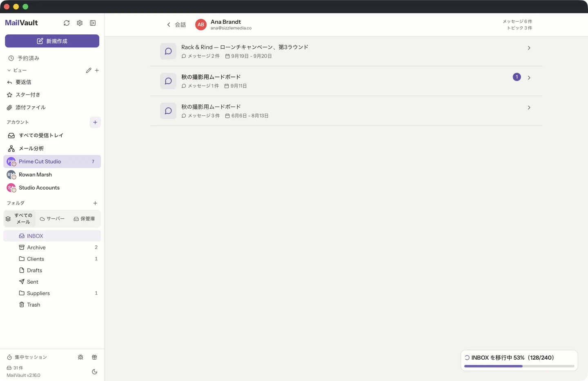Screen dimensions: 588x381
Task: Open the Trash folder
Action: point(52,305)
